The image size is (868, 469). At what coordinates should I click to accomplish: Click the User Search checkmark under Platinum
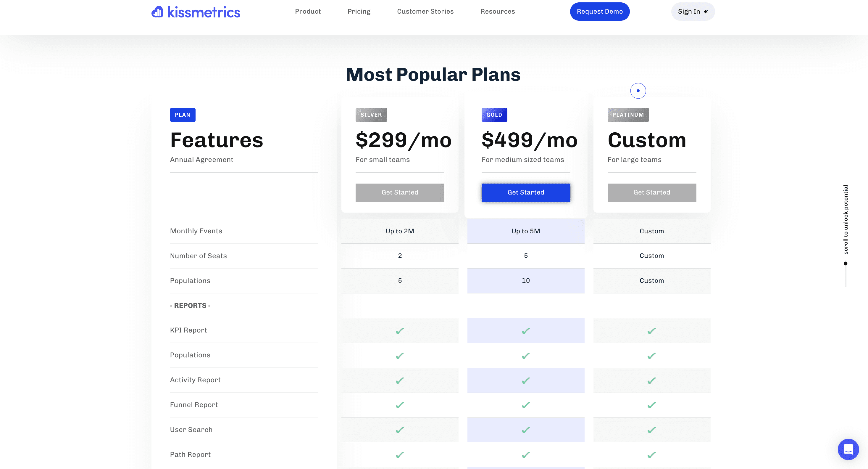[652, 430]
